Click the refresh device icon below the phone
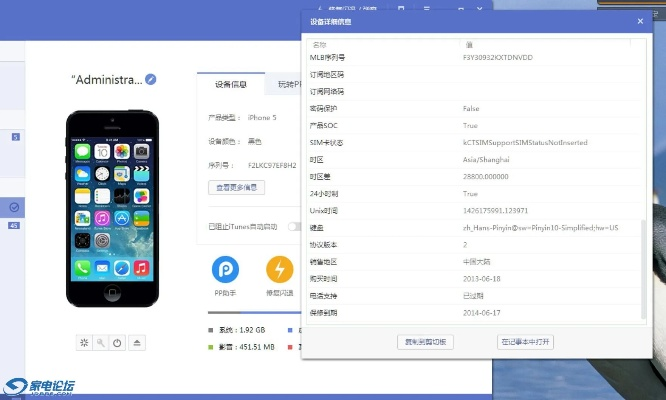This screenshot has width=666, height=400. click(83, 343)
